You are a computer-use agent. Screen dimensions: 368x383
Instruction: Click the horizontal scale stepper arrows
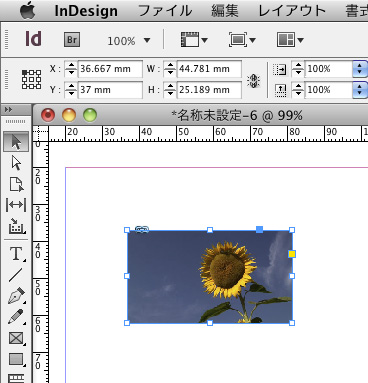pos(298,69)
